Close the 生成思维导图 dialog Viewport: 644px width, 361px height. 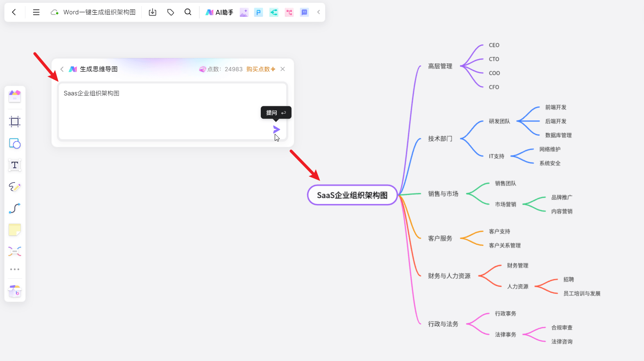tap(282, 69)
